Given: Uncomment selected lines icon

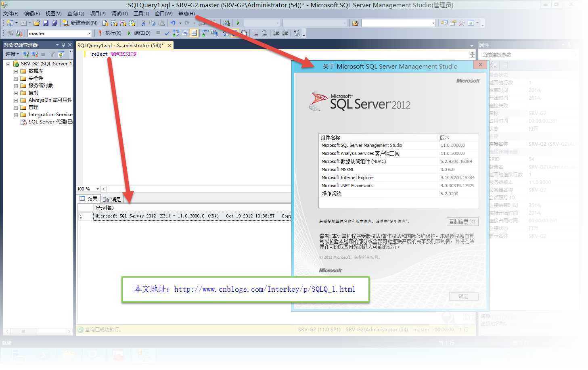Looking at the screenshot, I should (264, 33).
